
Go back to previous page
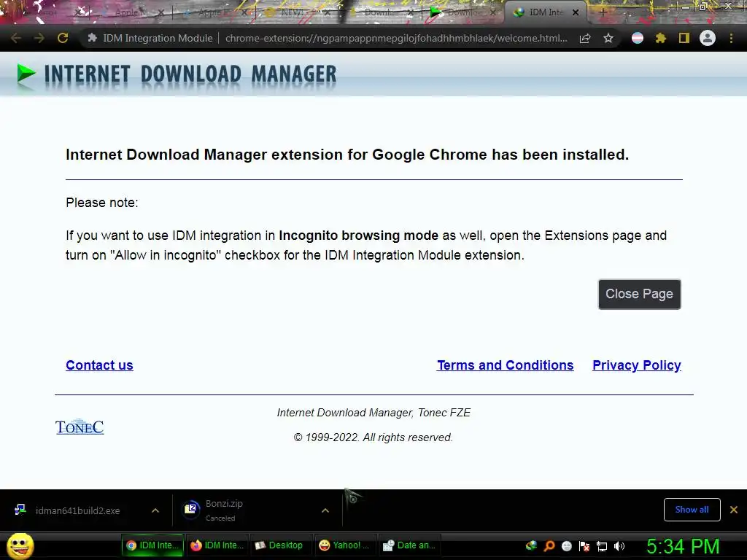click(16, 38)
